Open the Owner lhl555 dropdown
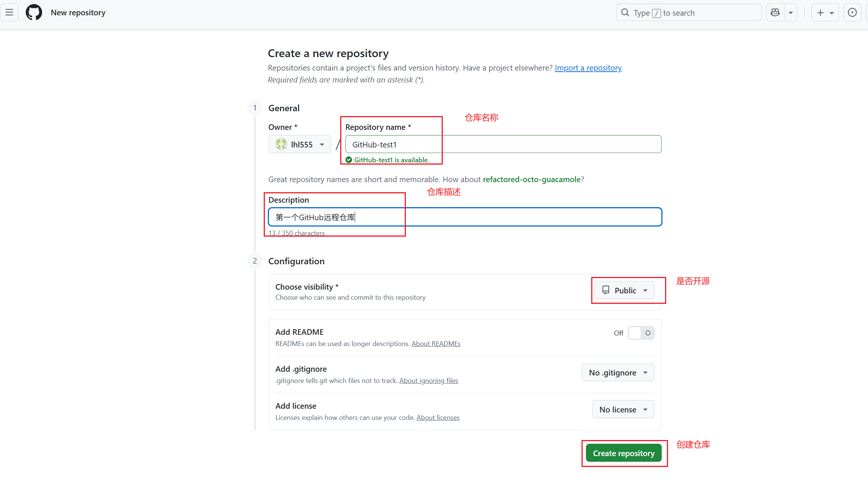The width and height of the screenshot is (868, 477). click(300, 144)
